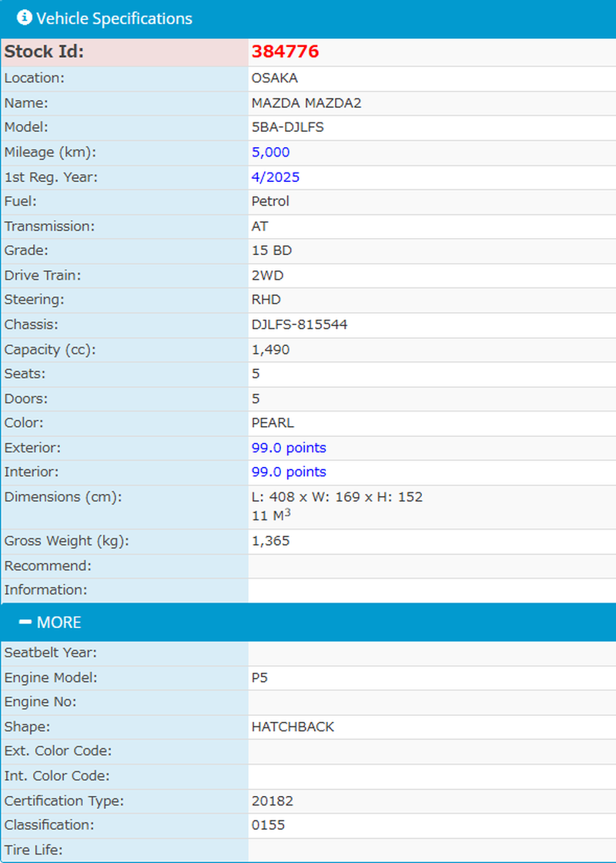Select the chassis number DJLFS-815544
Viewport: 616px width, 863px height.
point(300,324)
